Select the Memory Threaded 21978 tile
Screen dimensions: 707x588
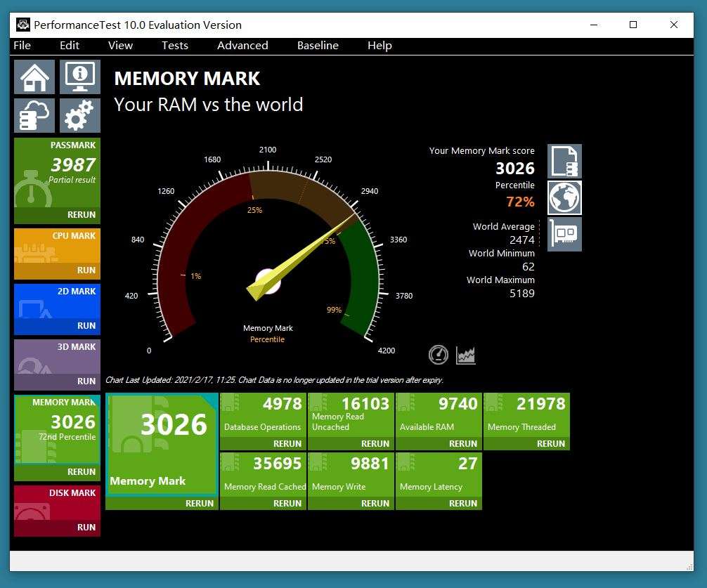pyautogui.click(x=526, y=414)
